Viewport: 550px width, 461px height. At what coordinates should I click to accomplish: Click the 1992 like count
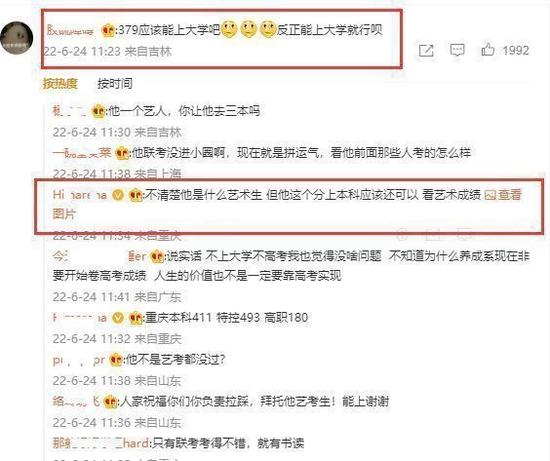(x=516, y=50)
